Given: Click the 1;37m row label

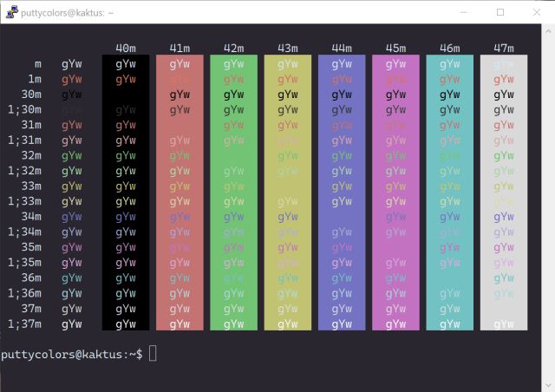Looking at the screenshot, I should point(24,324).
